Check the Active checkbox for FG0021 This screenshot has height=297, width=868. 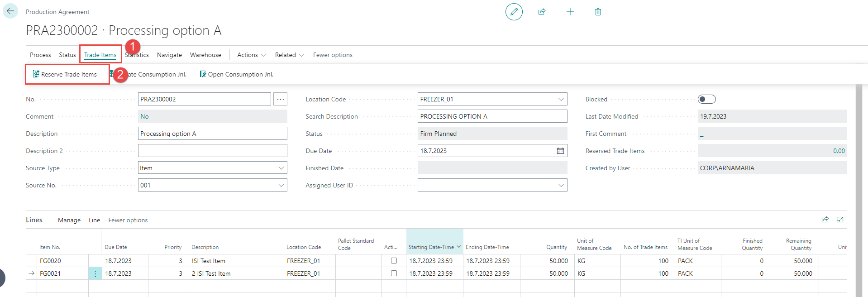coord(394,273)
